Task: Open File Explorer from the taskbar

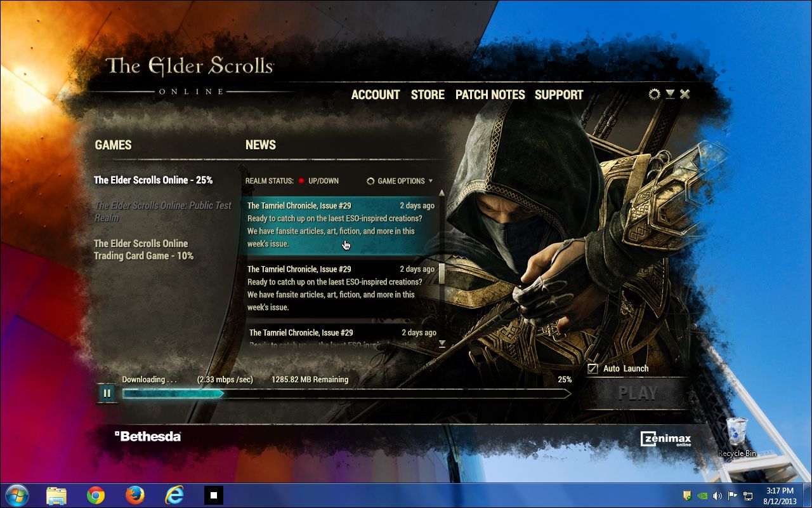Action: (56, 495)
